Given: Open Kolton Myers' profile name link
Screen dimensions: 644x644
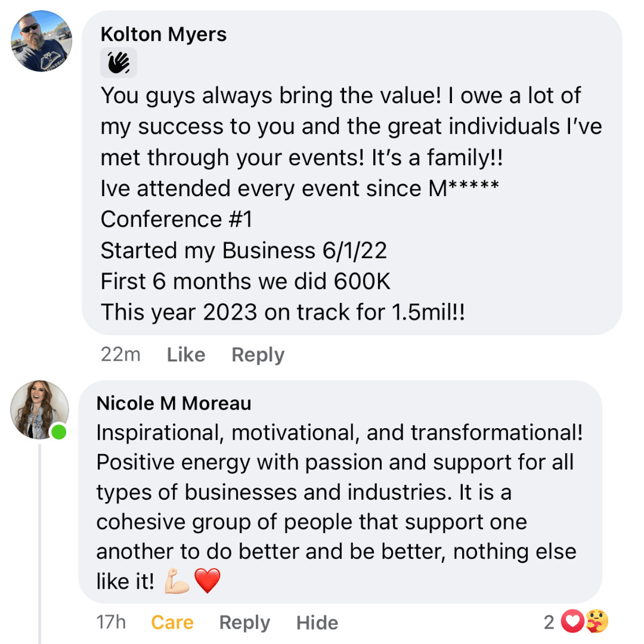Looking at the screenshot, I should coord(163,35).
